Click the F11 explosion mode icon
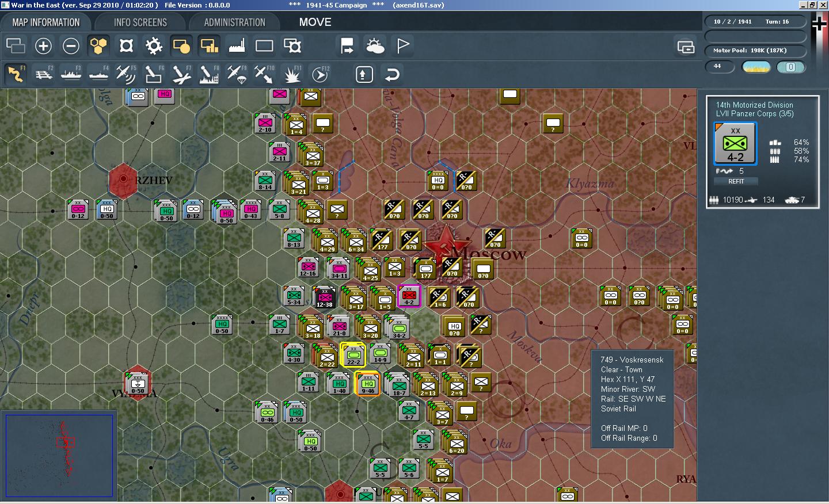The height and width of the screenshot is (504, 829). click(292, 74)
